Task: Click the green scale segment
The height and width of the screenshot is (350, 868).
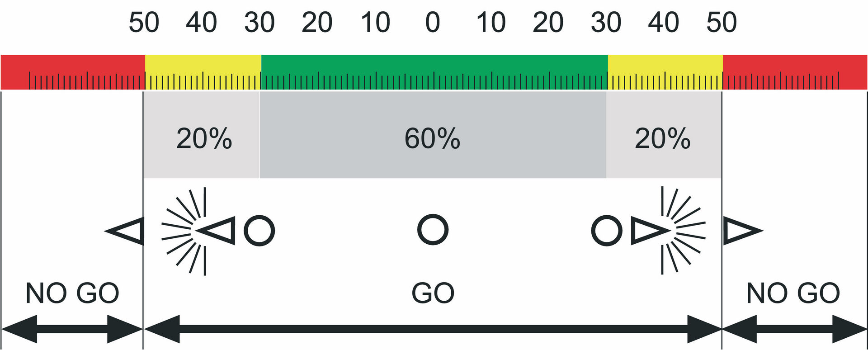Action: 434,72
